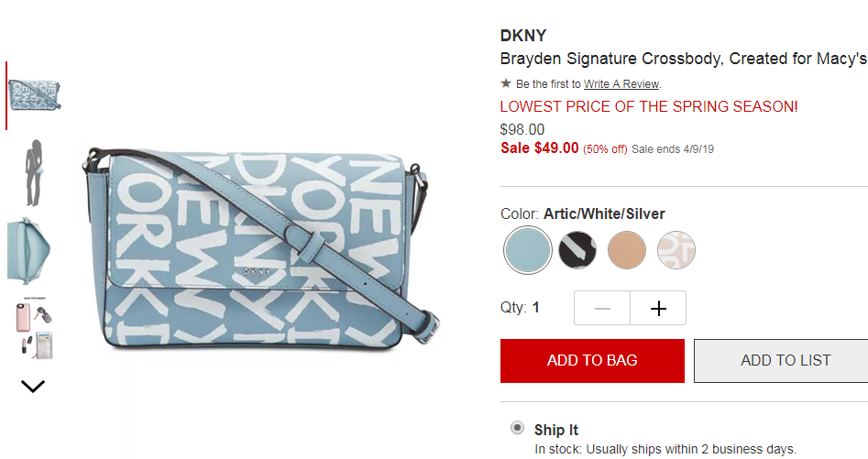View the open bag interior thumbnail

pos(28,250)
